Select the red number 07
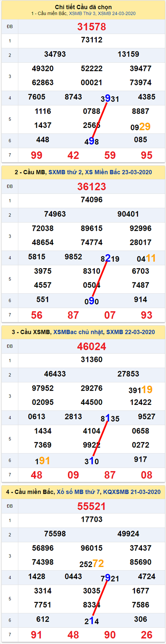166x644 pixels. point(110,315)
